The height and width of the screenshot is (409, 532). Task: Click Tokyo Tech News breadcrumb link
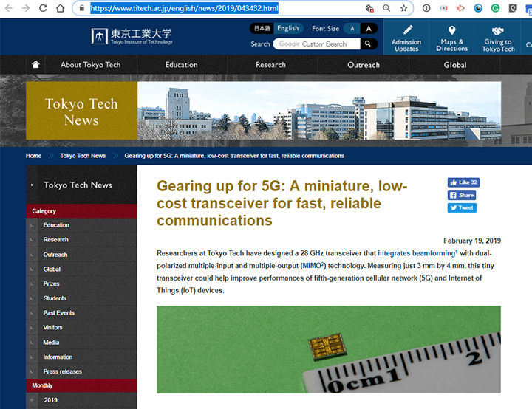click(83, 156)
